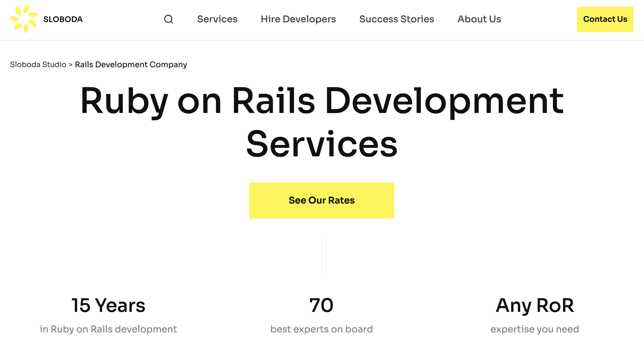Go to Success Stories
This screenshot has height=345, width=644.
click(x=397, y=19)
